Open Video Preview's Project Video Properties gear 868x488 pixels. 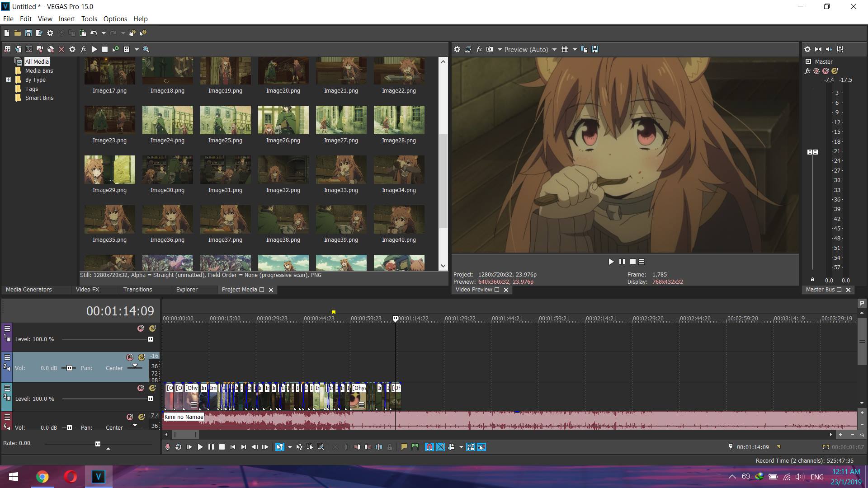[457, 49]
